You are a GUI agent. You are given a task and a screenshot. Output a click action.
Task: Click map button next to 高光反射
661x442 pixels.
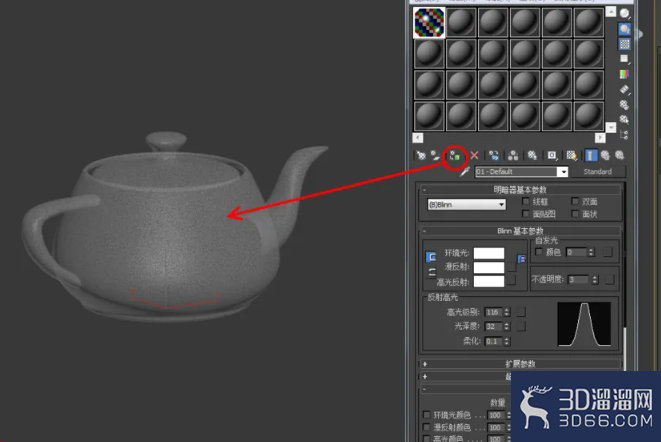coord(512,280)
